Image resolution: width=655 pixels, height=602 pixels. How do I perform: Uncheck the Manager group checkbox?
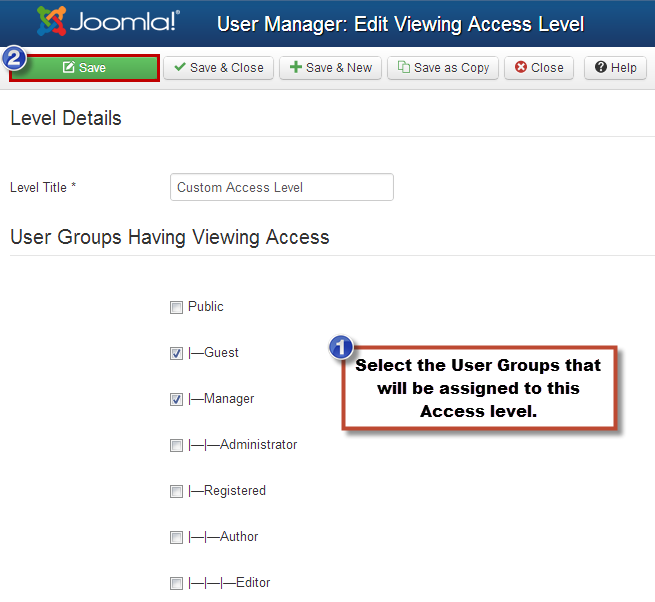pos(176,399)
